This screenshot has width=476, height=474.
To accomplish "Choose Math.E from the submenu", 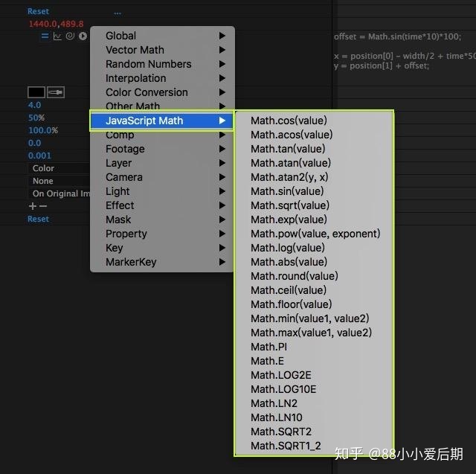I will tap(314, 361).
